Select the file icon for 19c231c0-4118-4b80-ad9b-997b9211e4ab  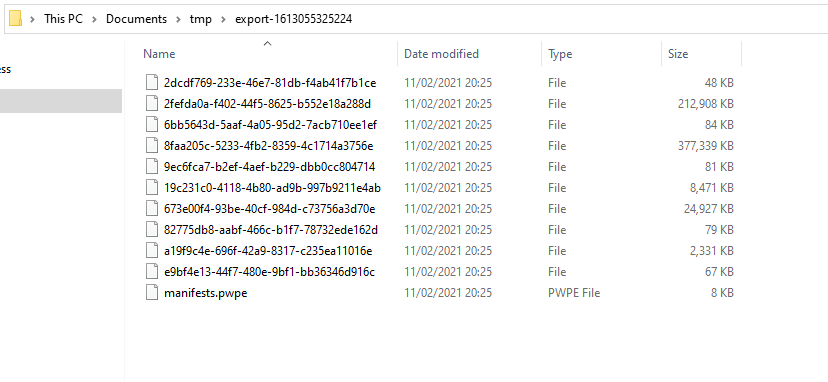point(152,188)
